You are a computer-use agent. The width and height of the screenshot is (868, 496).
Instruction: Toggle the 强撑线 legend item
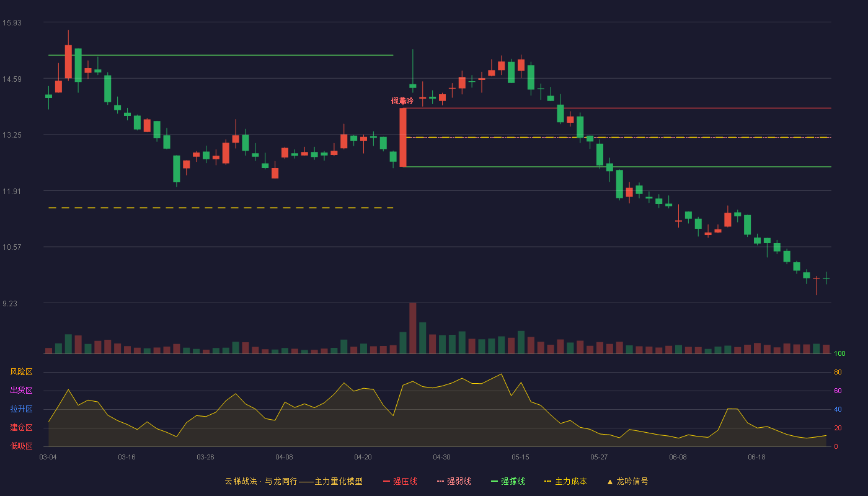pyautogui.click(x=508, y=481)
